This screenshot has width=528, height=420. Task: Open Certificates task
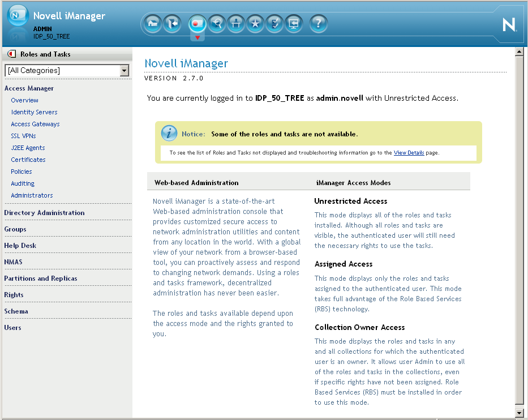tap(28, 160)
